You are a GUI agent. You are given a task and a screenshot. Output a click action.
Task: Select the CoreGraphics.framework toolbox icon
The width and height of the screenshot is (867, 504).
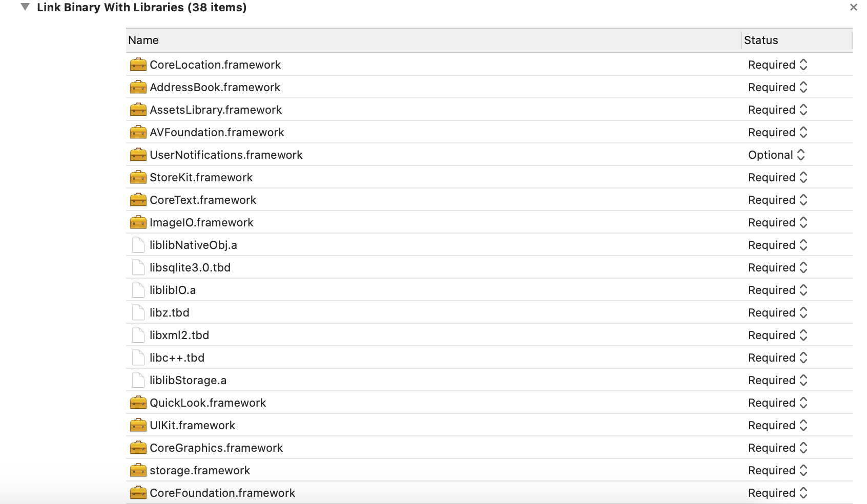tap(138, 448)
